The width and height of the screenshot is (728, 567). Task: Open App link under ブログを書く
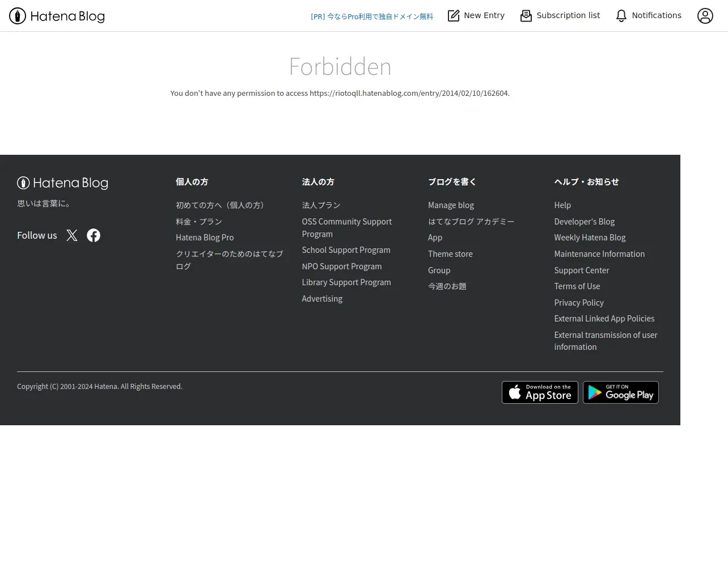coord(435,238)
